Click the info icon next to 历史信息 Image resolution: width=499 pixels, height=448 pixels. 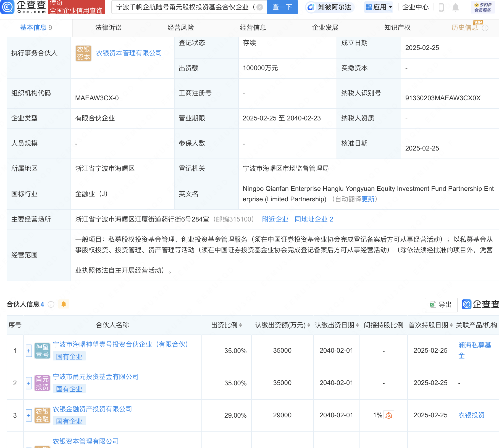[x=485, y=28]
